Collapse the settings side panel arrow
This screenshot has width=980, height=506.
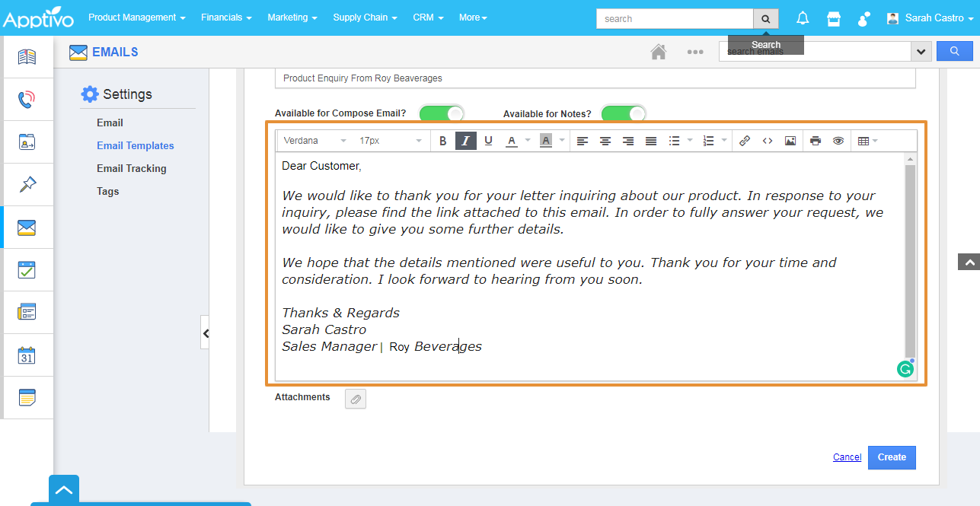pyautogui.click(x=205, y=333)
